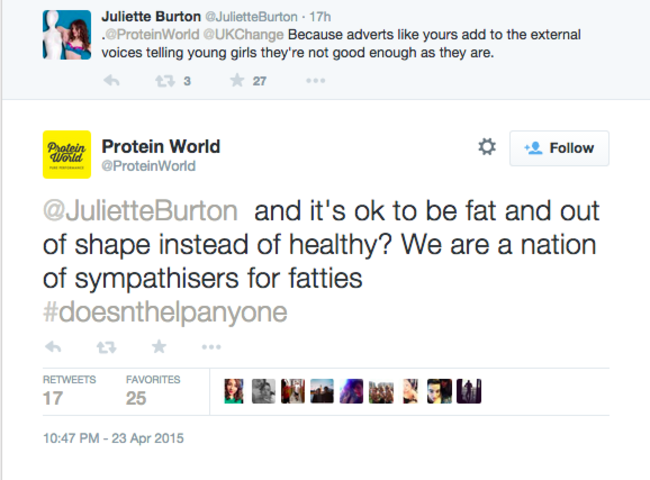Favorite Juliette Burton's tweet with the star

[237, 81]
